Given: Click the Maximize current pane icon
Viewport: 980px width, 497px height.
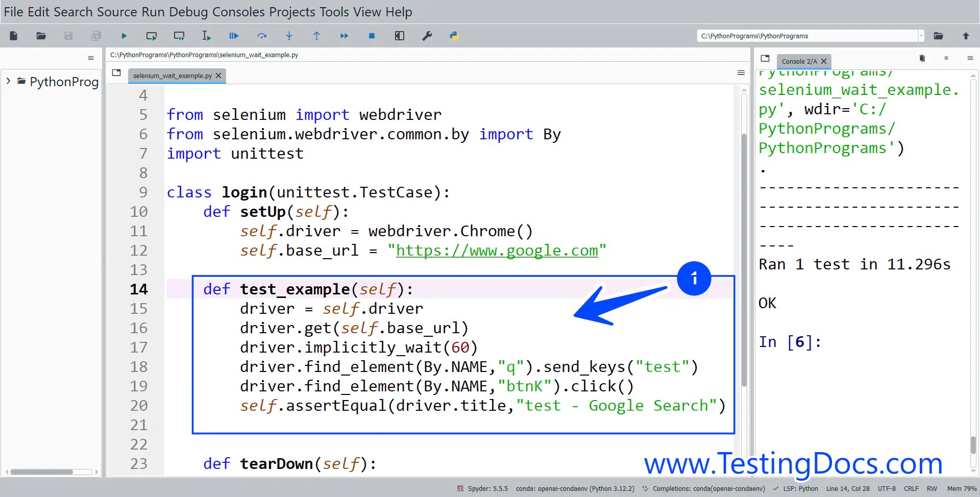Looking at the screenshot, I should pyautogui.click(x=399, y=36).
